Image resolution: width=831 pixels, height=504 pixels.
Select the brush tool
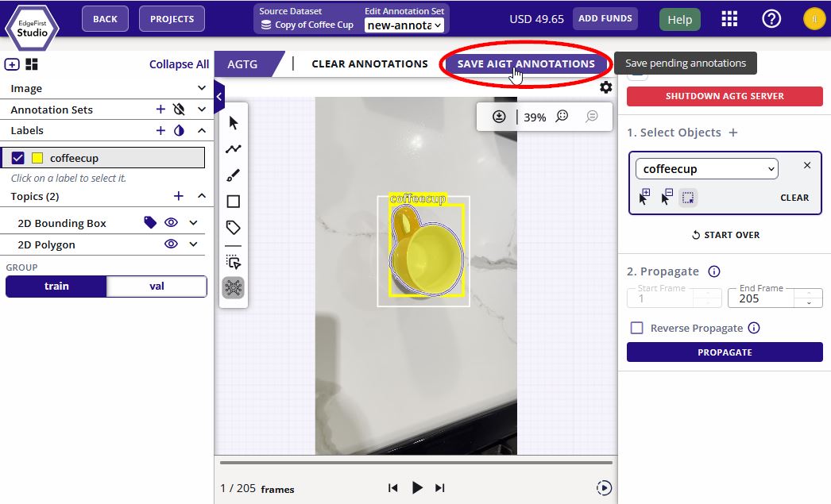coord(234,175)
